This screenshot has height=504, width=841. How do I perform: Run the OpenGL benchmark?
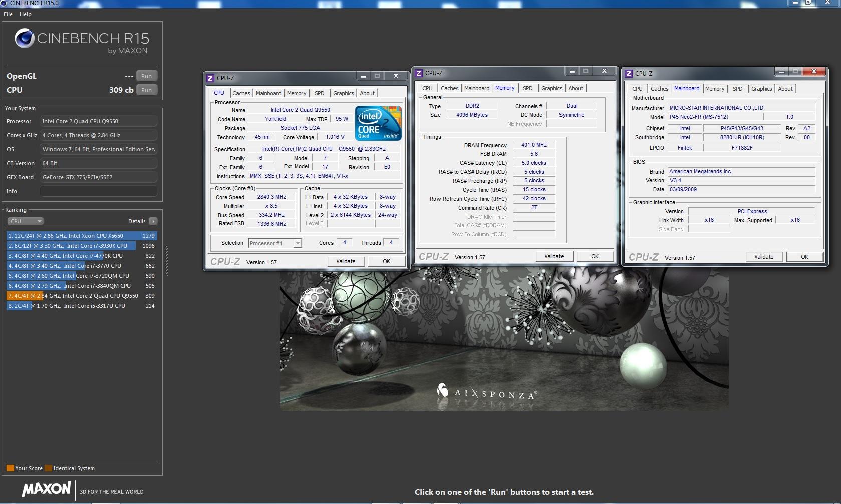click(146, 76)
